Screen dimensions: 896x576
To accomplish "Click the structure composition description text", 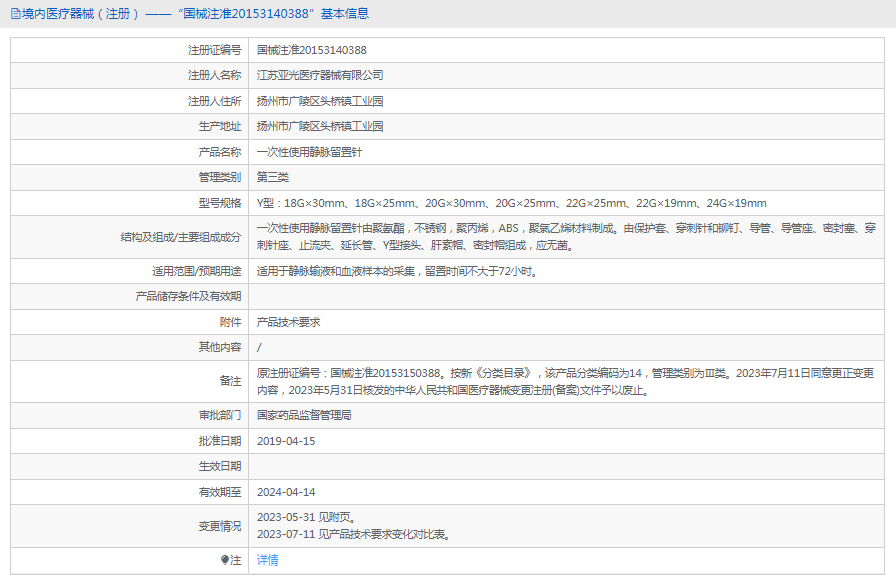I will [566, 237].
